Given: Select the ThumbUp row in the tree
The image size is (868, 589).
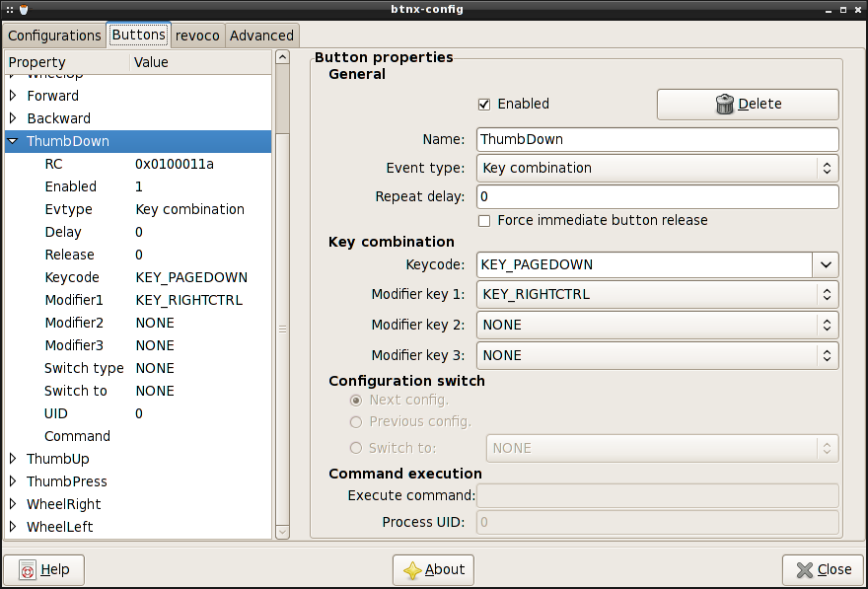Looking at the screenshot, I should click(x=138, y=459).
